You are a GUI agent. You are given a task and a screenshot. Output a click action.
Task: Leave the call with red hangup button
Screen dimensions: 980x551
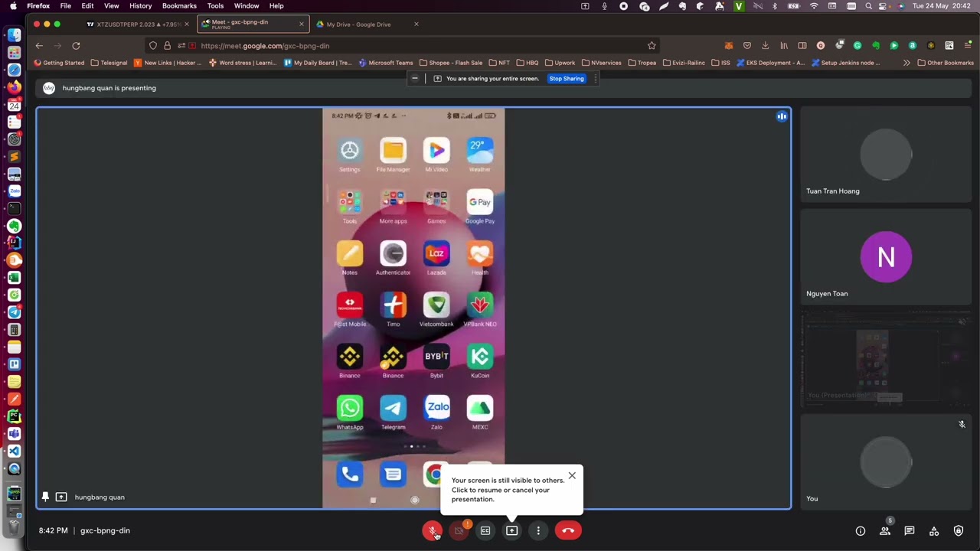click(568, 530)
